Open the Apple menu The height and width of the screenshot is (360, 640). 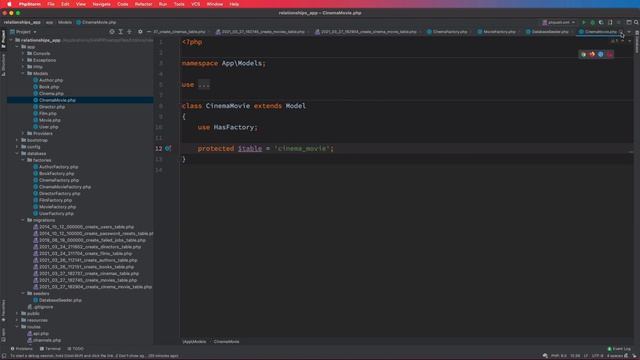coord(9,4)
